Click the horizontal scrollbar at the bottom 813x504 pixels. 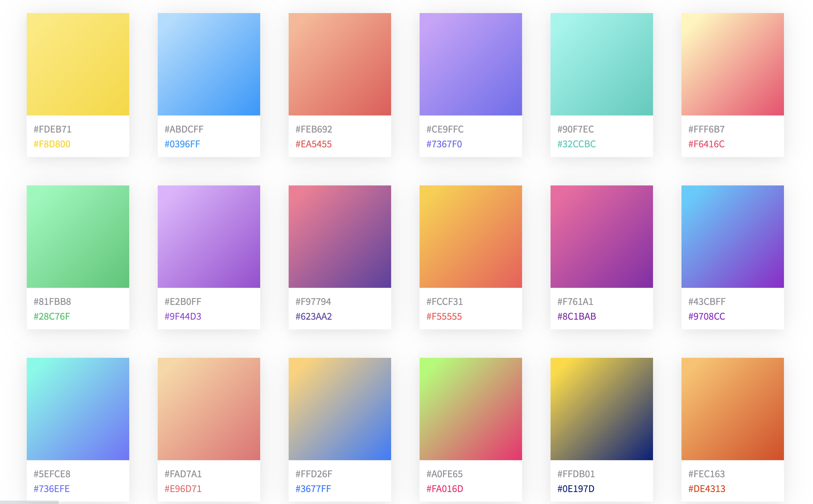click(29, 502)
